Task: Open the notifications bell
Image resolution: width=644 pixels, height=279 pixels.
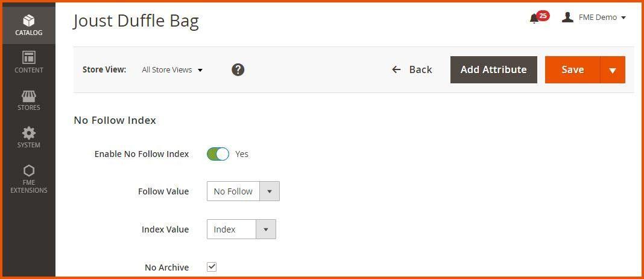Action: (534, 18)
